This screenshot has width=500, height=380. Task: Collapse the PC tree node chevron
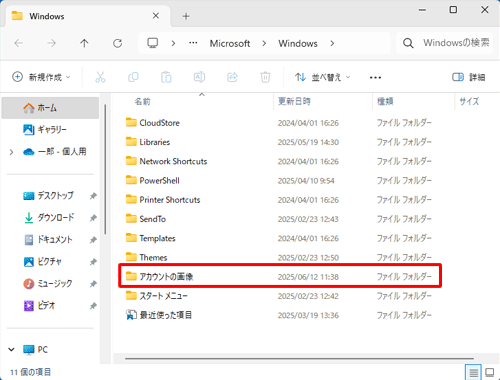coord(11,350)
